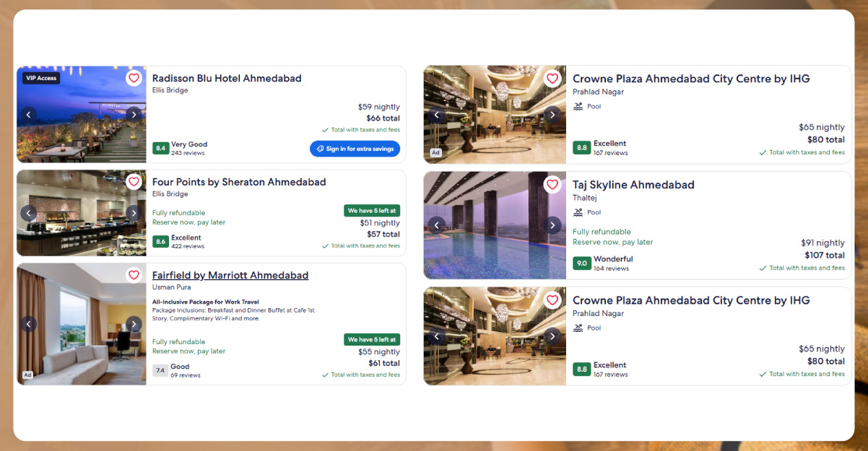Screen dimensions: 868x451
Task: Advance Radisson Blu photos with next arrow
Action: click(x=134, y=114)
